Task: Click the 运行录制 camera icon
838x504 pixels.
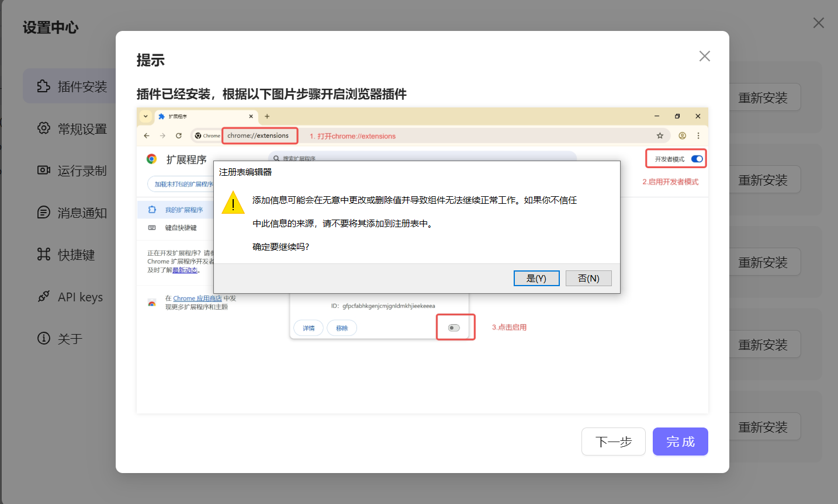Action: point(44,171)
